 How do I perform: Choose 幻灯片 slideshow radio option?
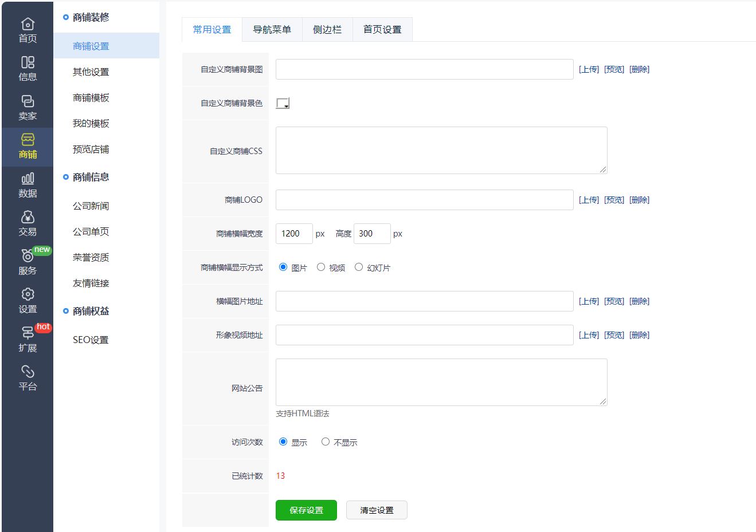click(x=359, y=267)
